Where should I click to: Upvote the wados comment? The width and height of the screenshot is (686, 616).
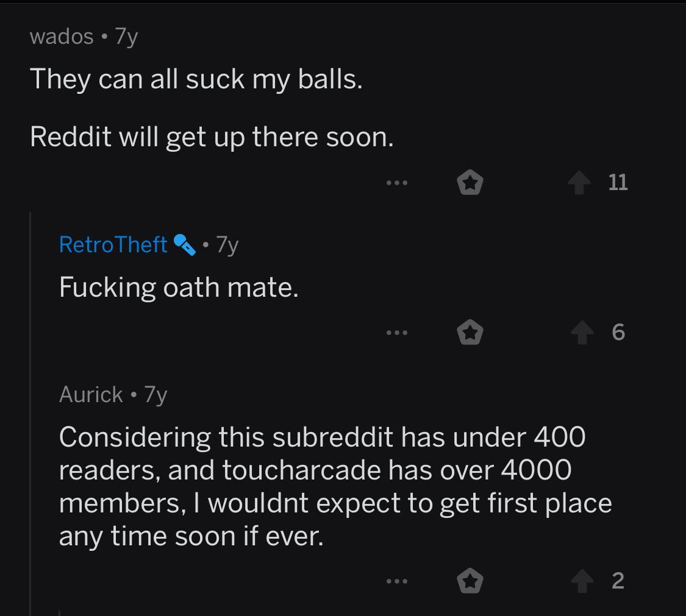point(579,182)
